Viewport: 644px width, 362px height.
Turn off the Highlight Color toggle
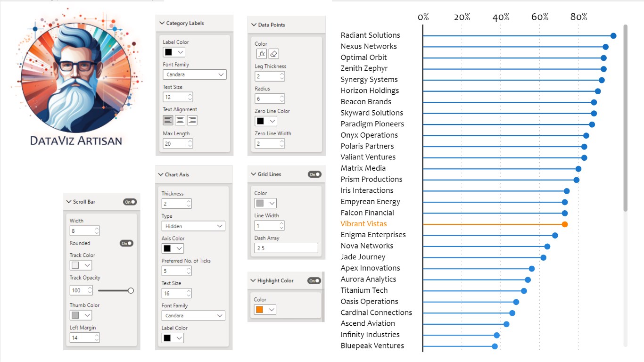[314, 281]
